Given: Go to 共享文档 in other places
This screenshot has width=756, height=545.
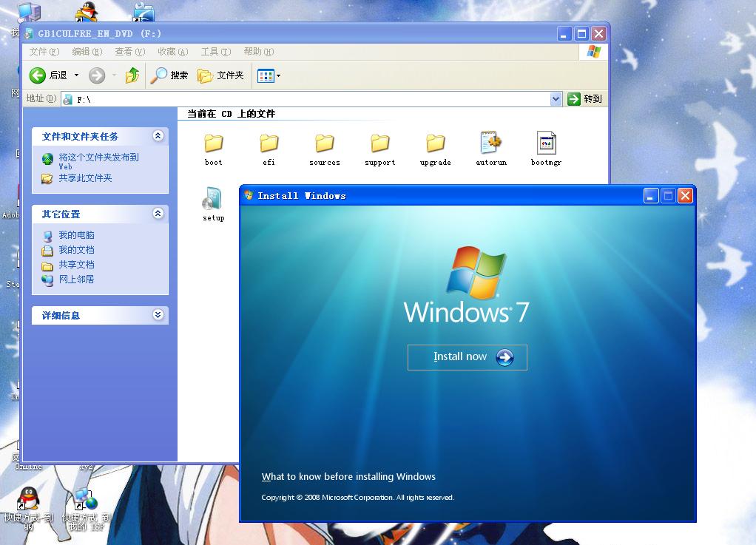Looking at the screenshot, I should coord(76,265).
